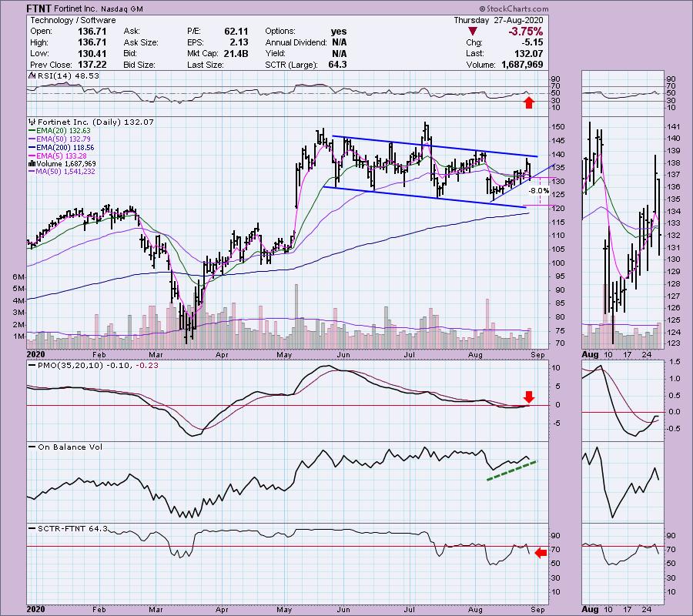Screen dimensions: 693x616
Task: Click 'May' on the price chart date axis
Action: pyautogui.click(x=283, y=355)
